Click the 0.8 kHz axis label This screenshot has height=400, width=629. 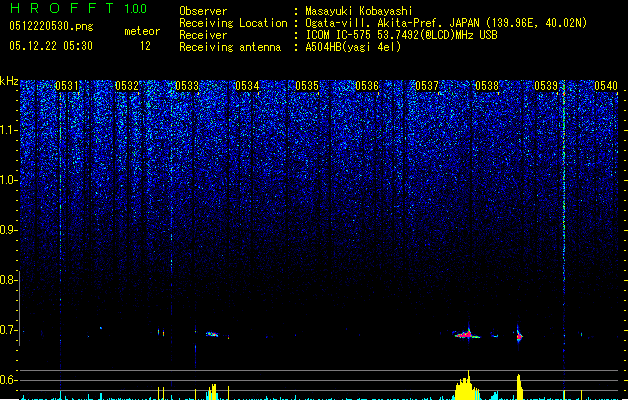(x=9, y=280)
